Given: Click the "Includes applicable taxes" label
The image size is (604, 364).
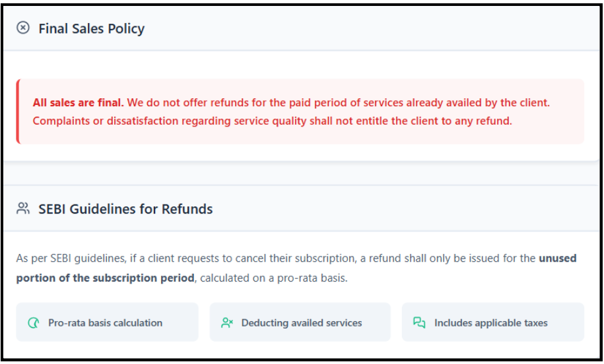Looking at the screenshot, I should [x=490, y=323].
